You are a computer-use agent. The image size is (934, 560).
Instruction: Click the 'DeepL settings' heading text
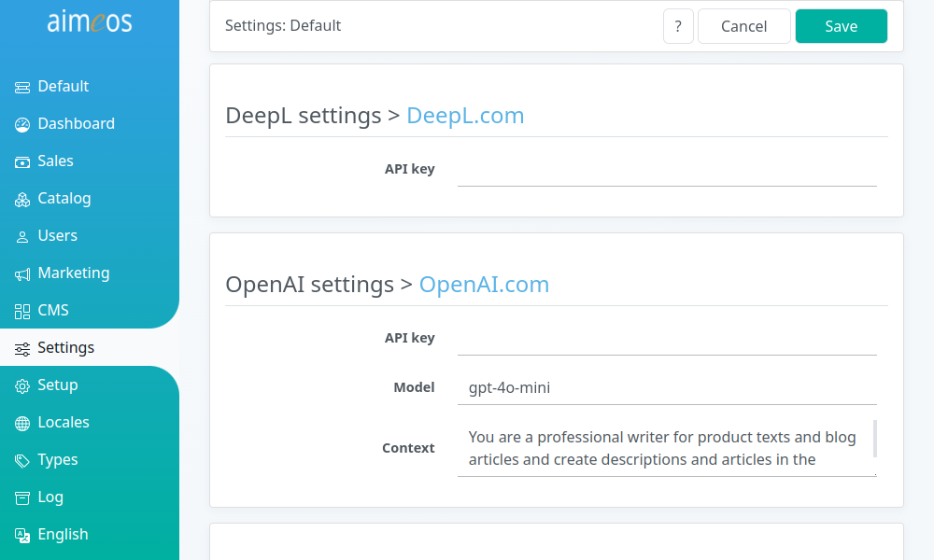(304, 116)
